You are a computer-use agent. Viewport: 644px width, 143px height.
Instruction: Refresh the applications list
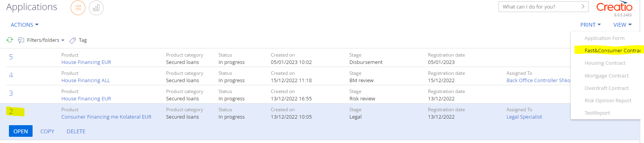(10, 40)
